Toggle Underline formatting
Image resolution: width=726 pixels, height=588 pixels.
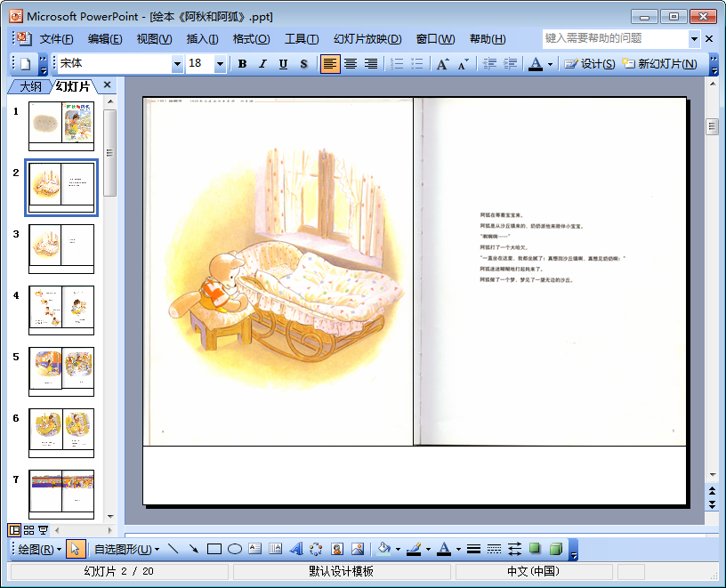pos(283,64)
